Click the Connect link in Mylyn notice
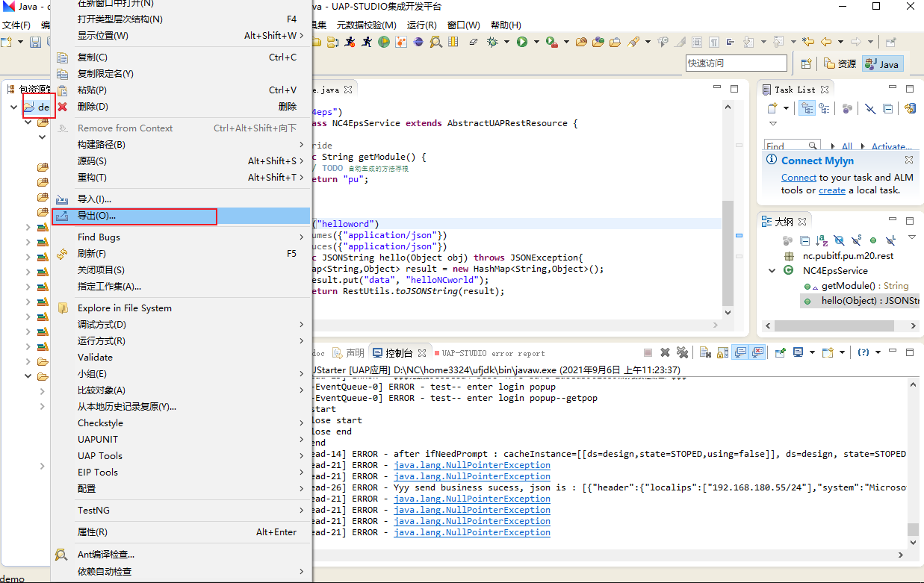The width and height of the screenshot is (924, 583). [x=799, y=178]
